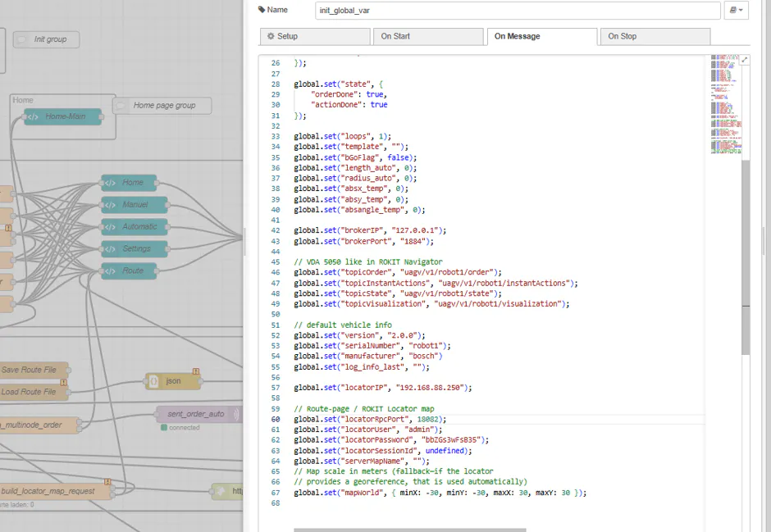Image resolution: width=771 pixels, height=532 pixels.
Task: Click the version "2.0.0" line
Action: (x=360, y=335)
